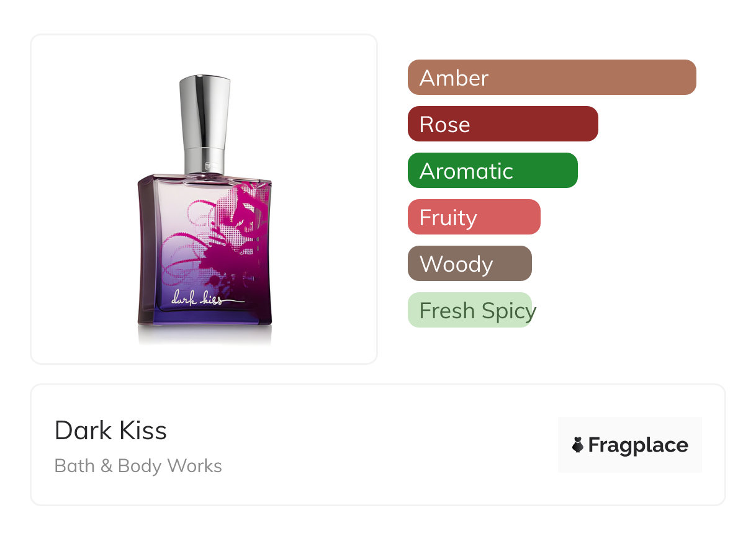This screenshot has width=756, height=536.
Task: Select the Amber accord bar
Action: [x=552, y=77]
